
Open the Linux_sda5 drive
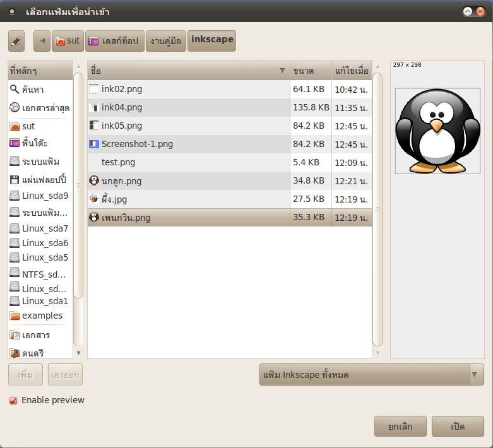(x=40, y=257)
